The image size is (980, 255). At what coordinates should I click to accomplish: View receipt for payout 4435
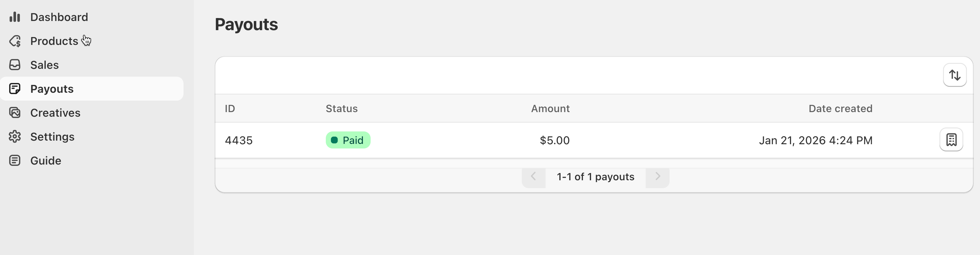951,140
